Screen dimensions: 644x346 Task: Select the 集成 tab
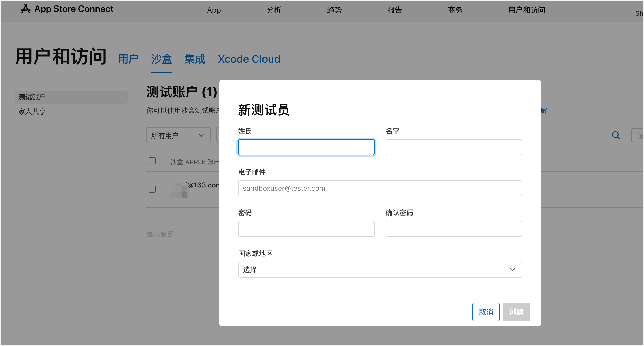pos(195,59)
